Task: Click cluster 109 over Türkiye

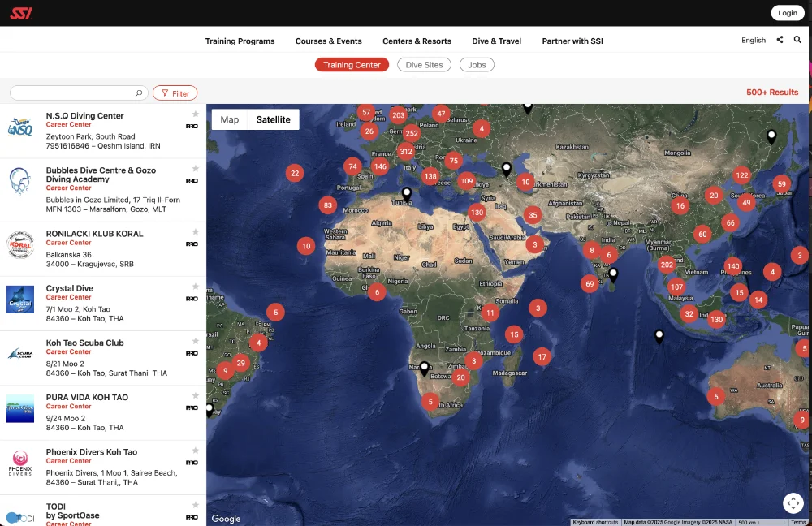Action: (467, 181)
